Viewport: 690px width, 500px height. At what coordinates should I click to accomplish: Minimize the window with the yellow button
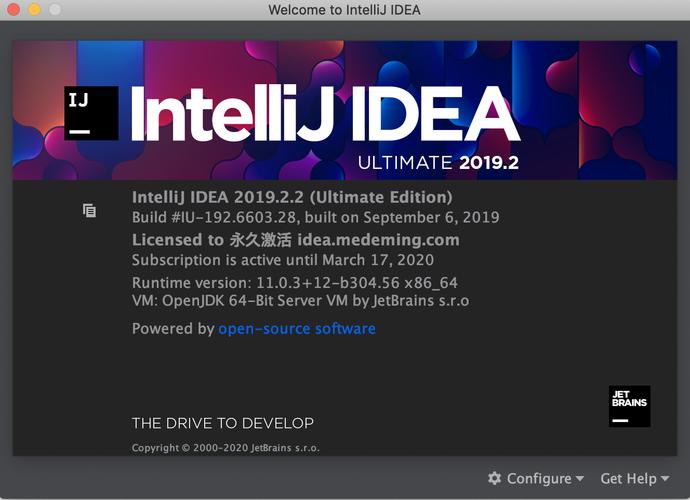[34, 9]
